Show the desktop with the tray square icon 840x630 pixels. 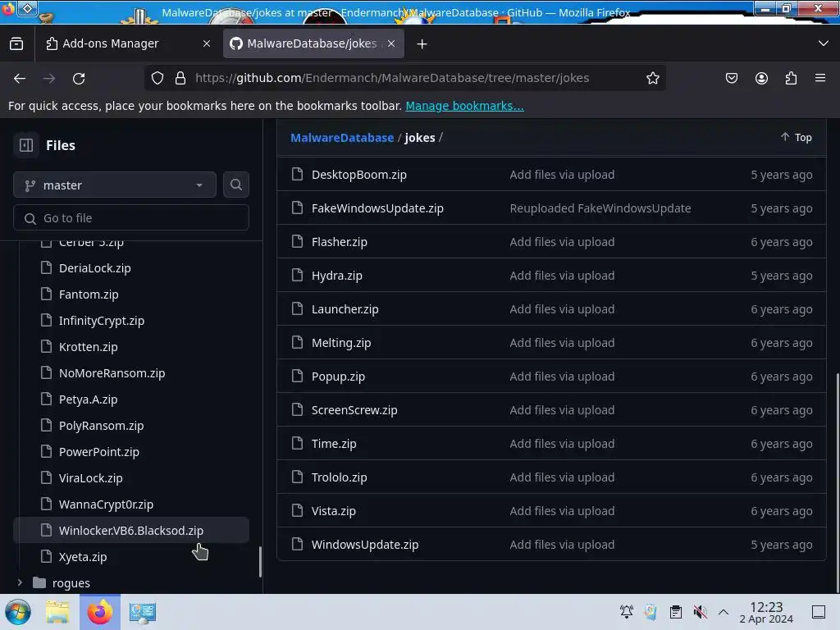click(x=819, y=612)
